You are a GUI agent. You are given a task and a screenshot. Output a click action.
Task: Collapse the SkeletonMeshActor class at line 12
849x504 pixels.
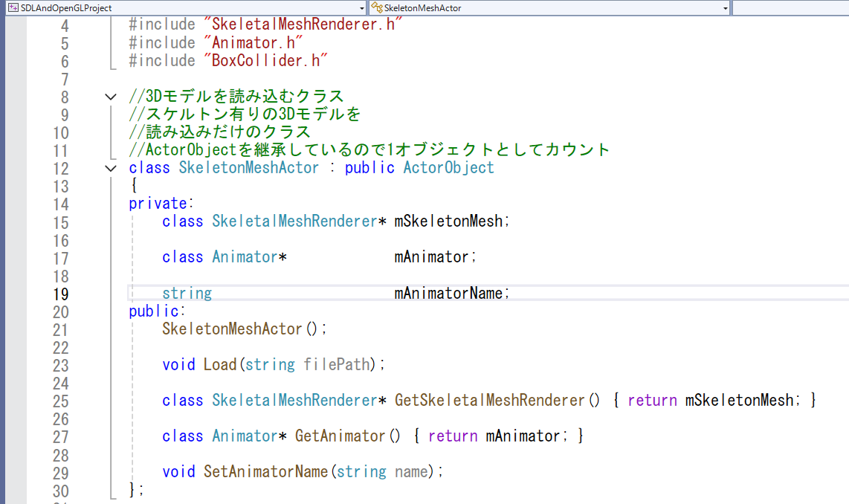111,168
